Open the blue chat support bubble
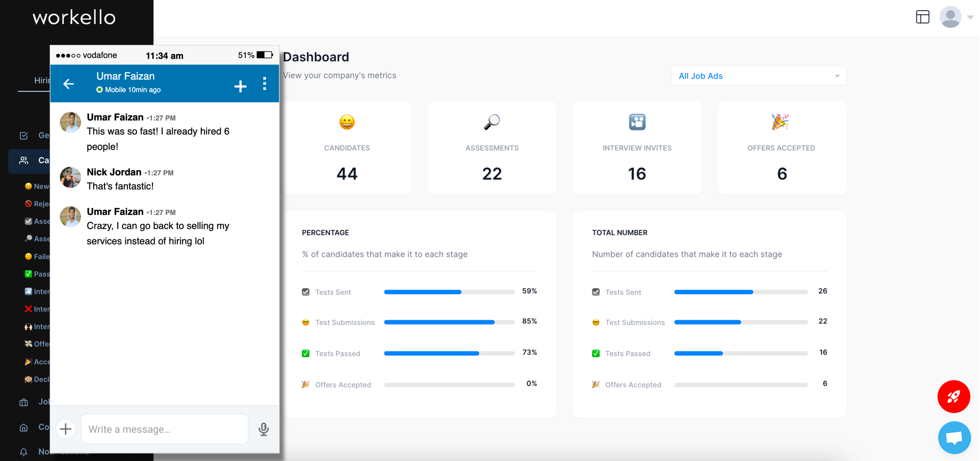 click(x=954, y=437)
